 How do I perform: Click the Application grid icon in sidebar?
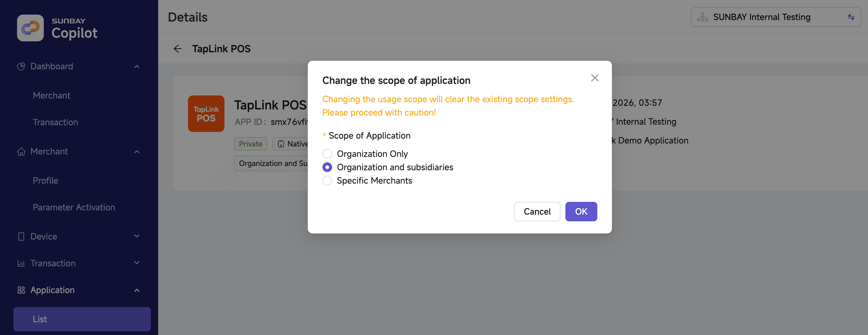pos(21,290)
